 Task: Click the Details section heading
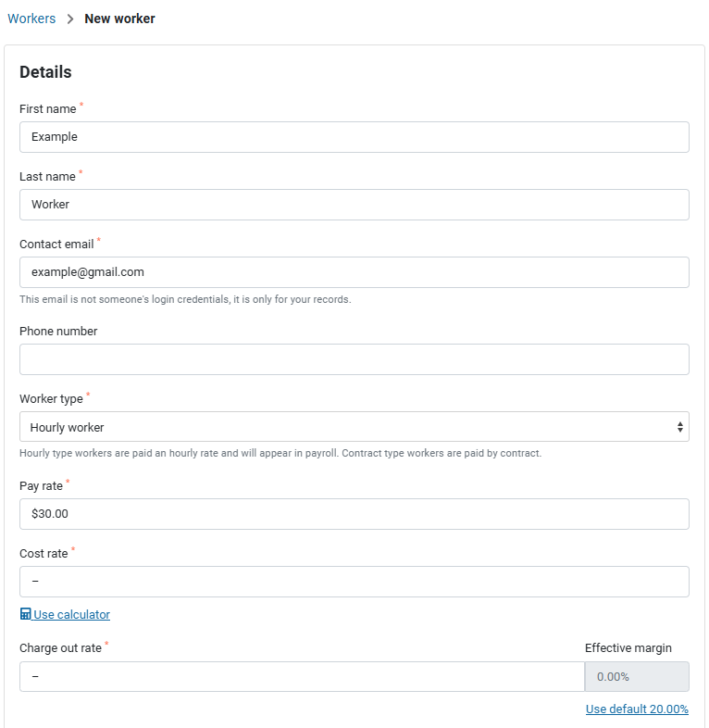[45, 72]
